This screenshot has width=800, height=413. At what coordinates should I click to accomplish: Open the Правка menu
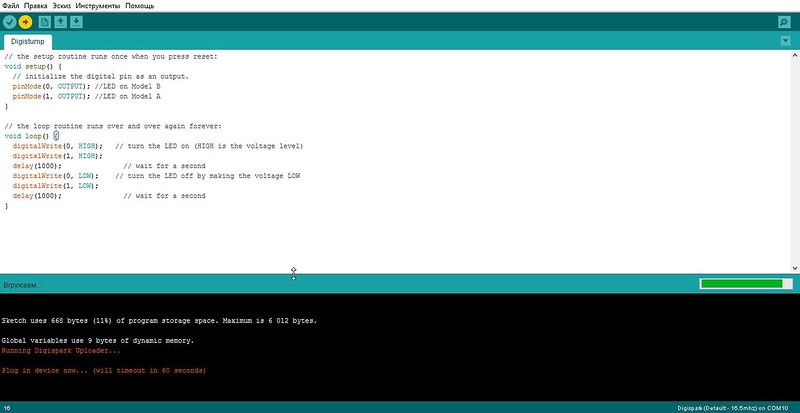[x=36, y=6]
